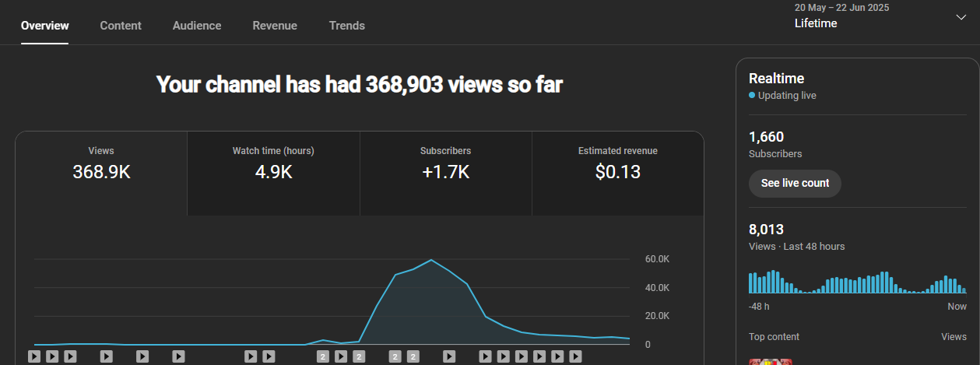Click the realtime 48-hour views bar chart

pos(857,282)
